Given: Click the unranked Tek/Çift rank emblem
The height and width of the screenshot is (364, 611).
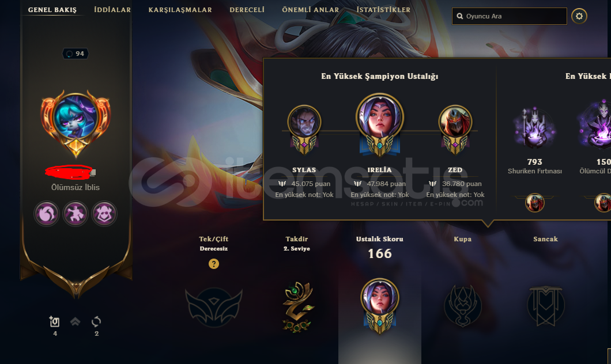Looking at the screenshot, I should coord(213,306).
